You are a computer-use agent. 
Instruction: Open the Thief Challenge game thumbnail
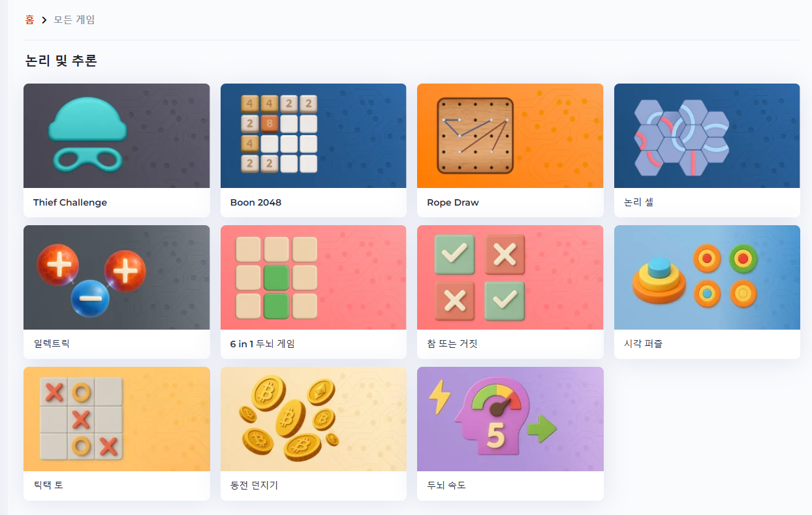pos(117,136)
